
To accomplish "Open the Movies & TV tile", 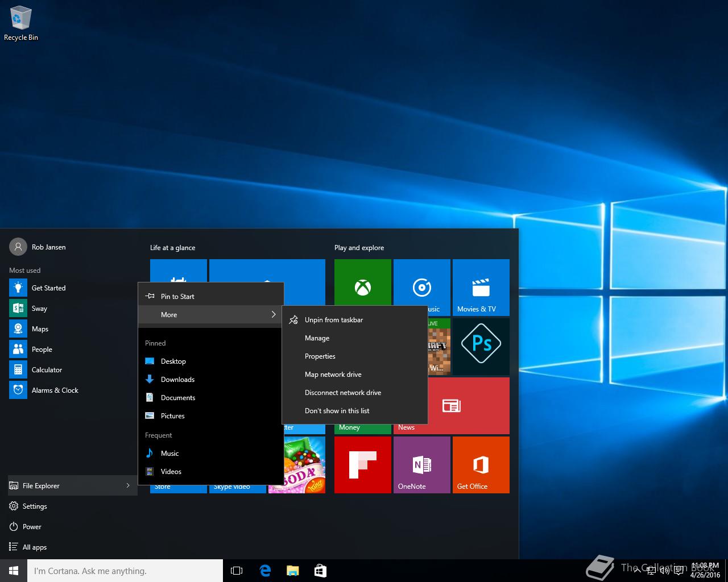I will coord(481,288).
